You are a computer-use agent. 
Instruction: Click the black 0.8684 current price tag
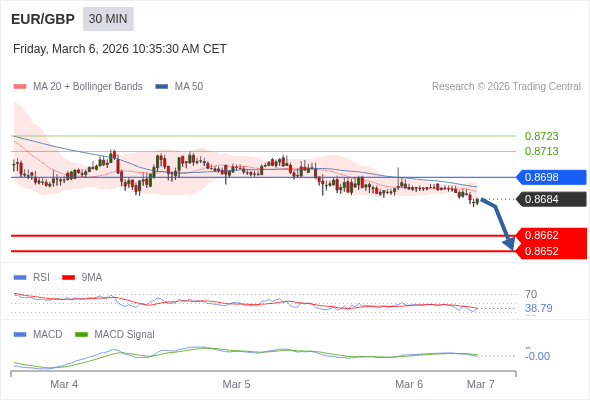point(551,199)
